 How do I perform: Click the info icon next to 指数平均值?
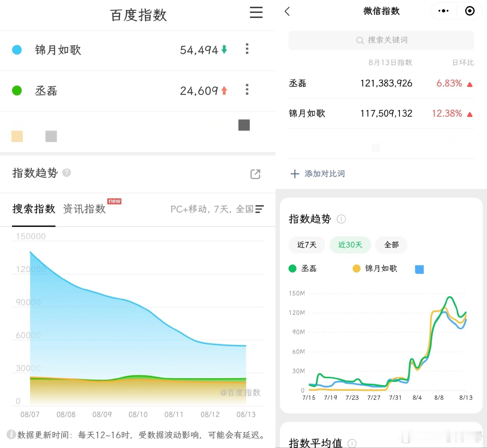pyautogui.click(x=352, y=443)
